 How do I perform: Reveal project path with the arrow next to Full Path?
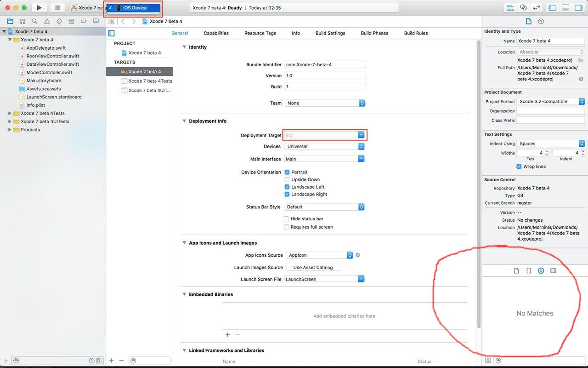point(581,79)
